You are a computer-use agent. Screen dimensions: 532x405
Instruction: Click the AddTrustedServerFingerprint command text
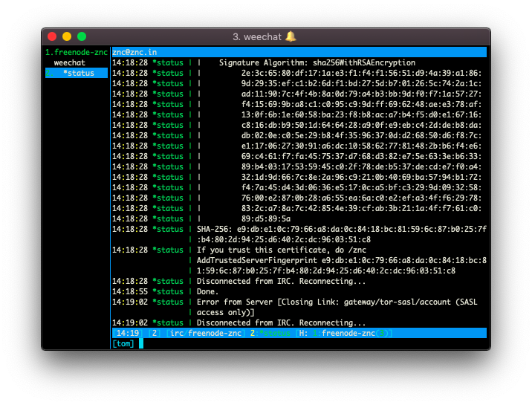click(x=256, y=261)
